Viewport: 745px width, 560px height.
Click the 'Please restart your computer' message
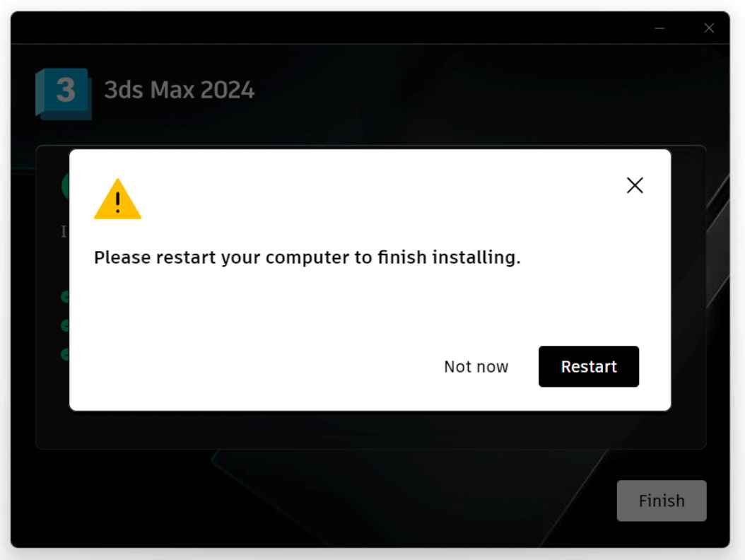(307, 257)
